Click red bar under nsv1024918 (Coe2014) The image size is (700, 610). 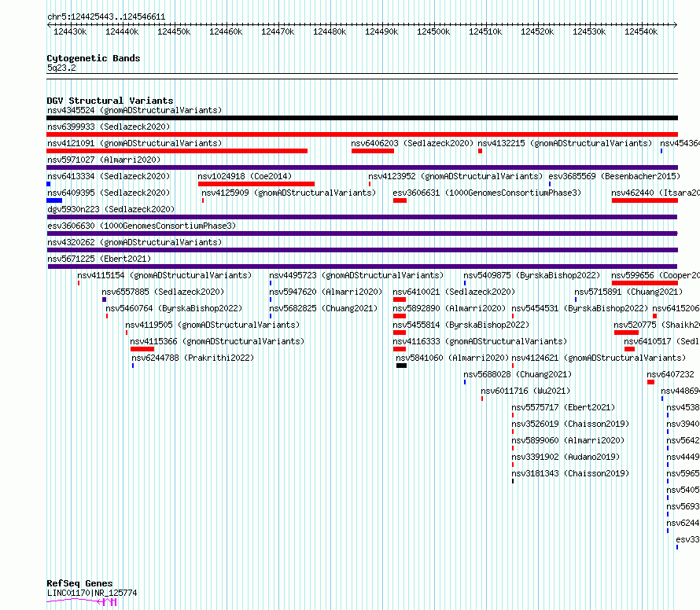[256, 184]
